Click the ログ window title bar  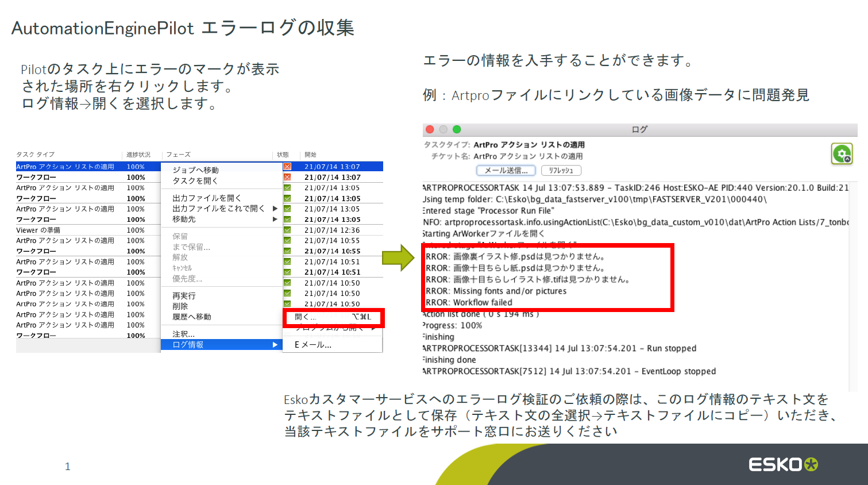click(x=639, y=129)
